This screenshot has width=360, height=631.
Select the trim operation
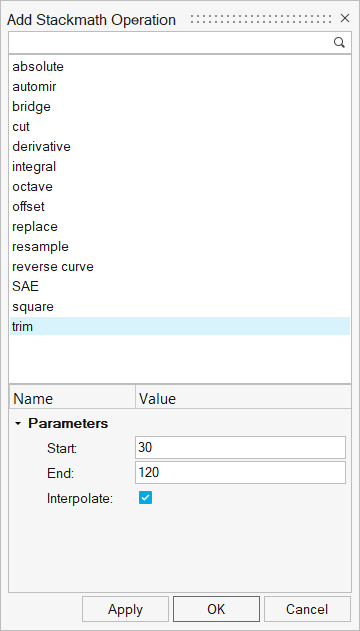tap(180, 326)
